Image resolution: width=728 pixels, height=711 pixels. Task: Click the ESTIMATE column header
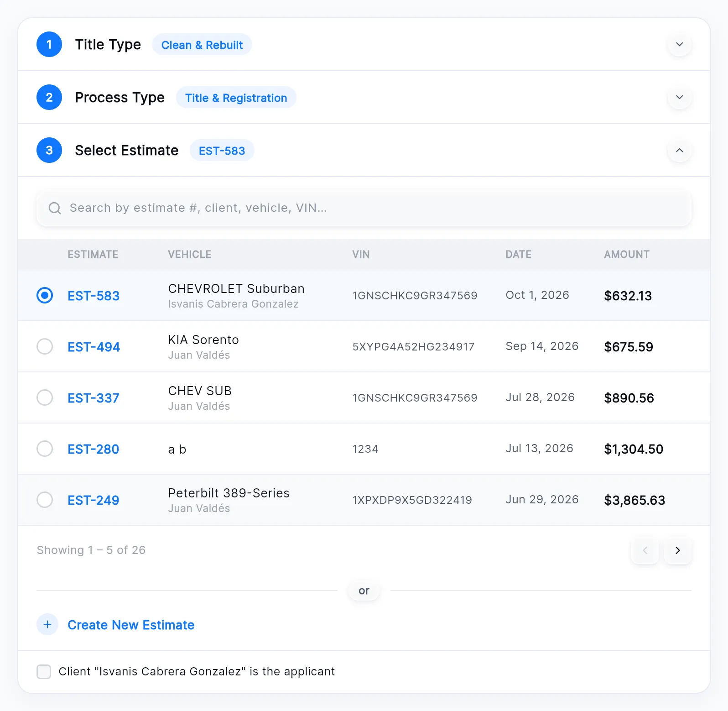click(93, 254)
